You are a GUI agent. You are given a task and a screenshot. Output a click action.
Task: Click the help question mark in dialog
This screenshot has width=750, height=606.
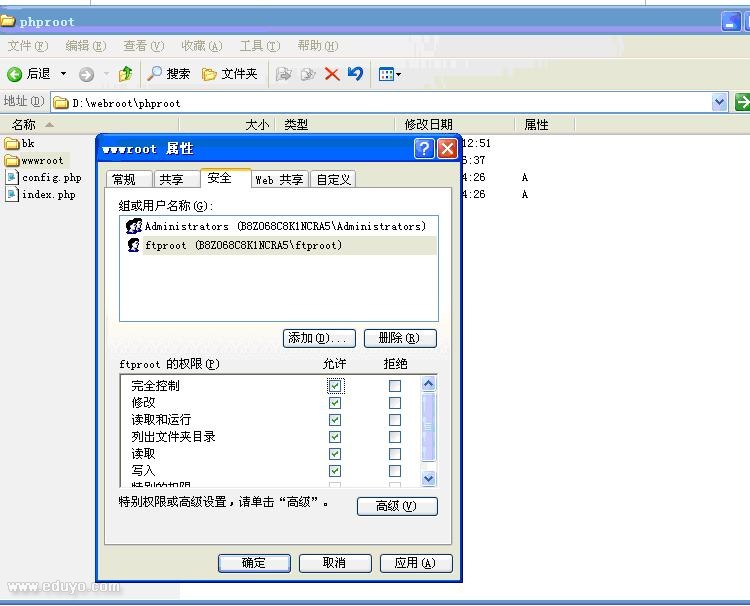coord(424,149)
